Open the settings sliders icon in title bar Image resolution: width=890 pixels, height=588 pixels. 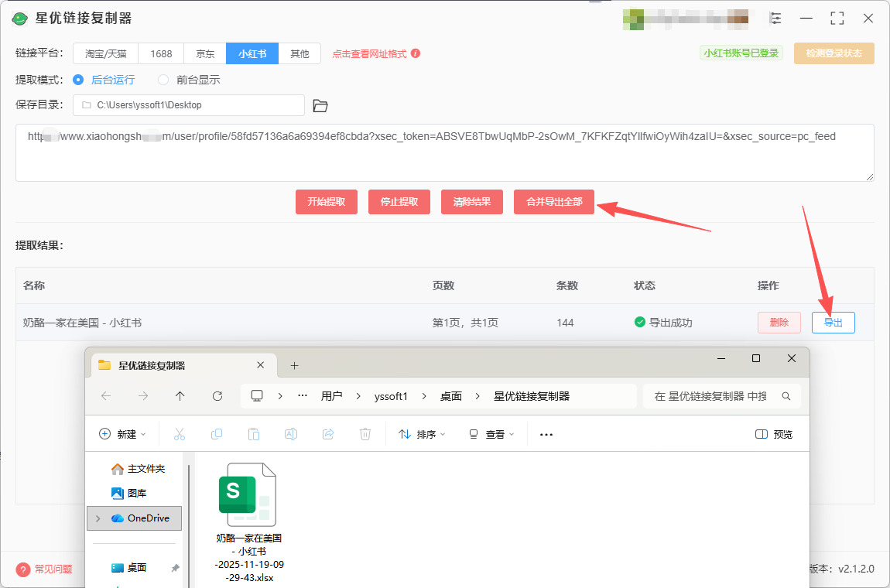point(775,18)
